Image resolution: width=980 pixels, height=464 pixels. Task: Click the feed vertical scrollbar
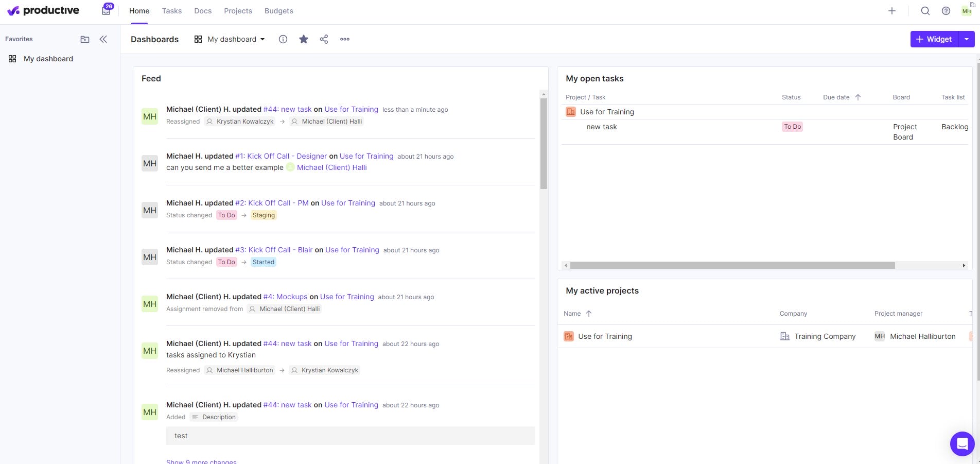(544, 144)
